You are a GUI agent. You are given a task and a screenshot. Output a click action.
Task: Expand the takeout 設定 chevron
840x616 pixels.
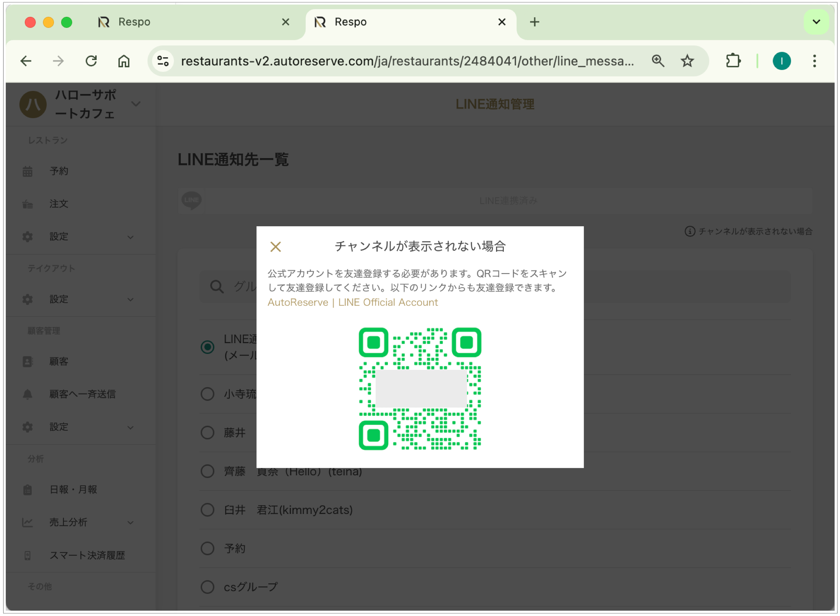[x=130, y=299]
